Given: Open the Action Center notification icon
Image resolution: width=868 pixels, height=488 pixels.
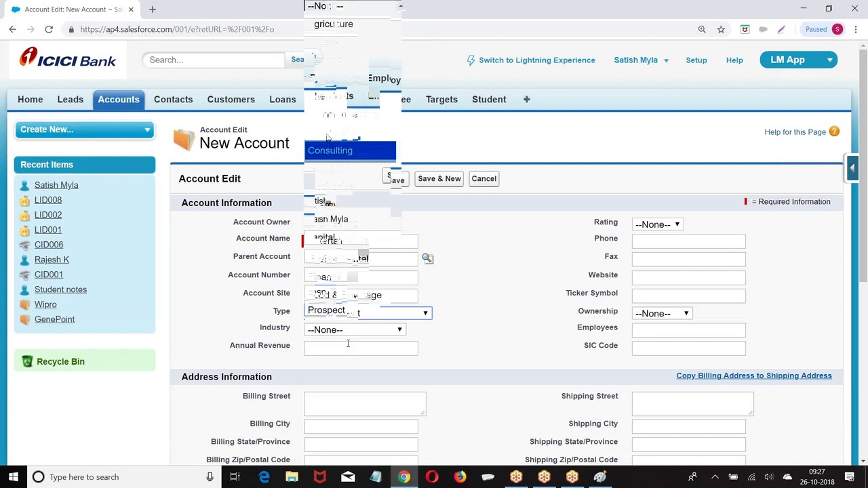Looking at the screenshot, I should point(850,476).
